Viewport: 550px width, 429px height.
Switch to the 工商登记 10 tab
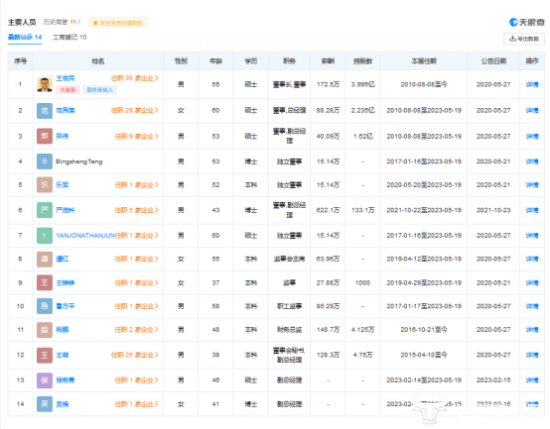click(69, 37)
